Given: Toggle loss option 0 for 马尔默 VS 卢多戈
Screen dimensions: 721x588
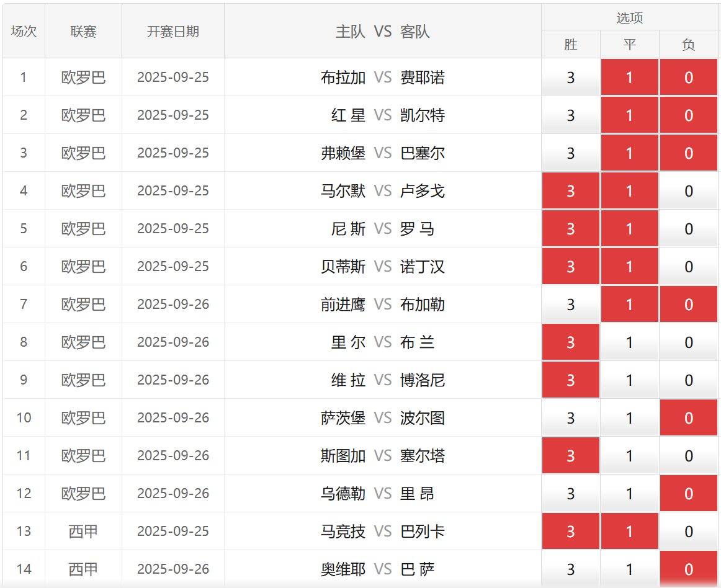Looking at the screenshot, I should (x=688, y=191).
